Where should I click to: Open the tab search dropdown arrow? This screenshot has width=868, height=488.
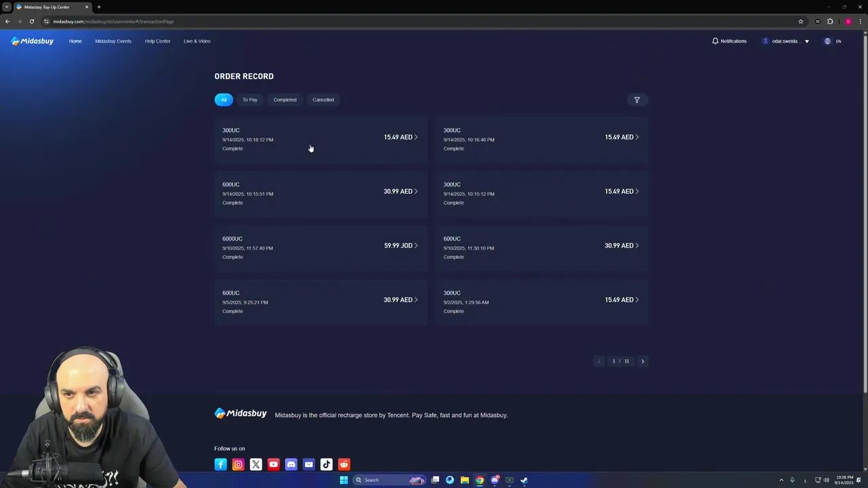(6, 7)
